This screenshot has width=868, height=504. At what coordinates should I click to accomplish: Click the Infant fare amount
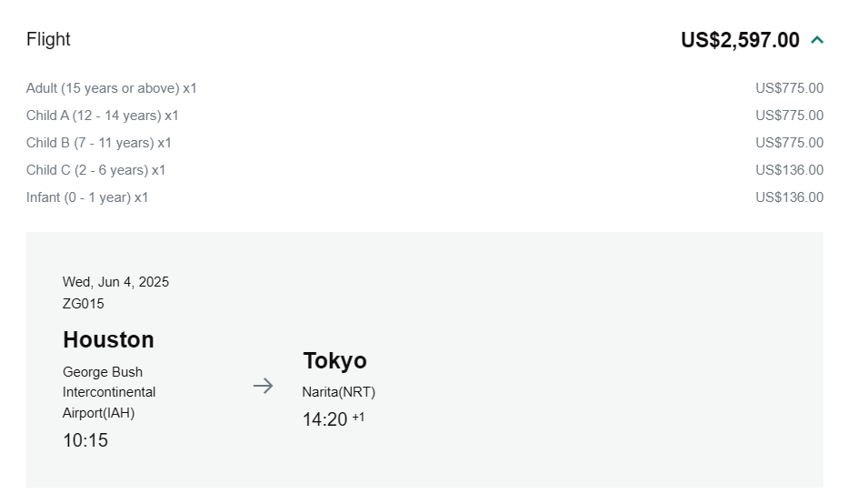click(789, 197)
